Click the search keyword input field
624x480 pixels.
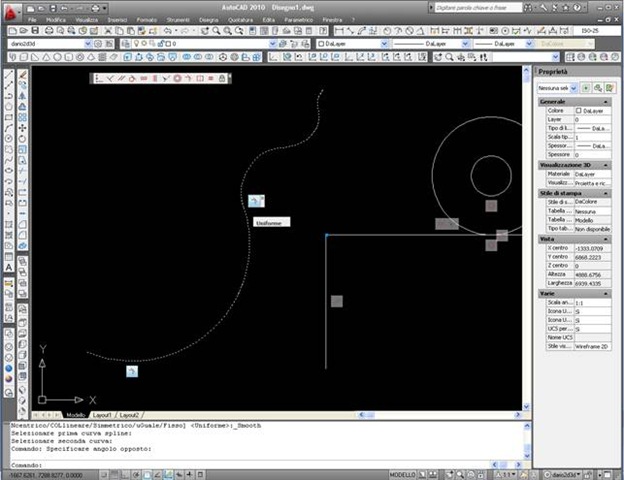[x=478, y=8]
